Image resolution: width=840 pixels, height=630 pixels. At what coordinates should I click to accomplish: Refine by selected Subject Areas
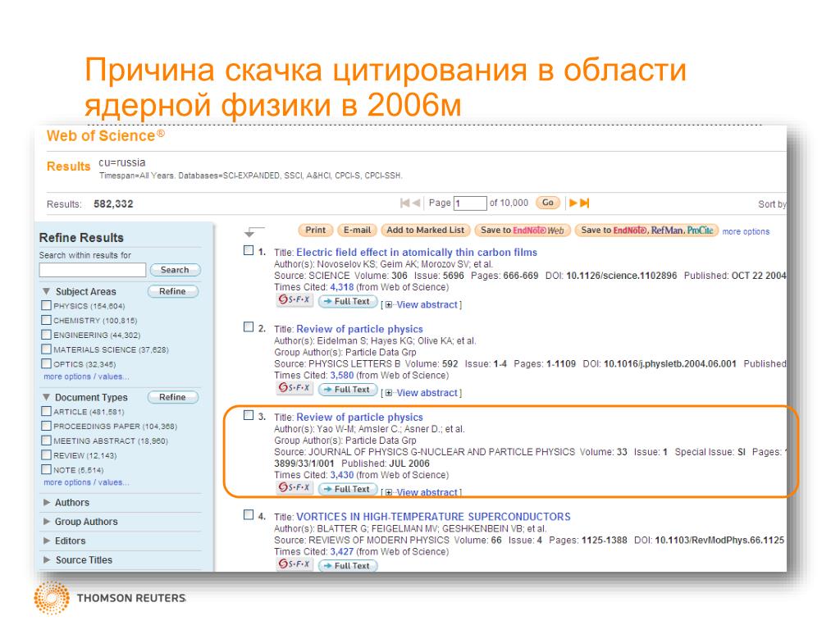click(172, 291)
